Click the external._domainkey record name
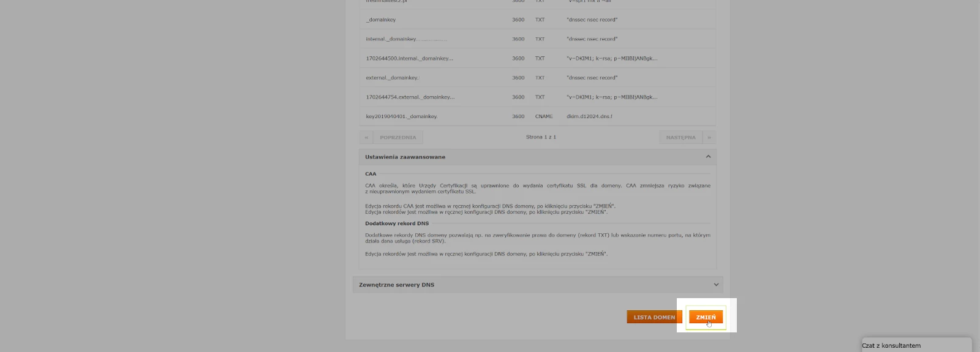980x352 pixels. tap(392, 78)
